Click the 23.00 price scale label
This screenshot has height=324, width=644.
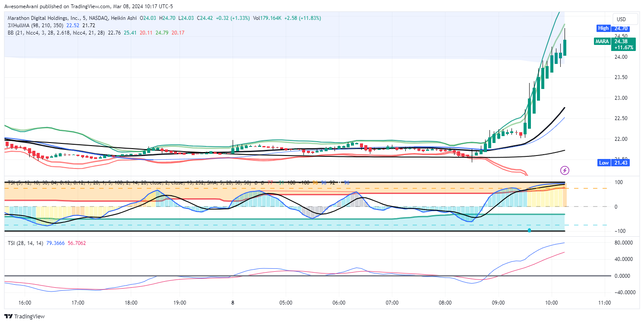(x=621, y=98)
